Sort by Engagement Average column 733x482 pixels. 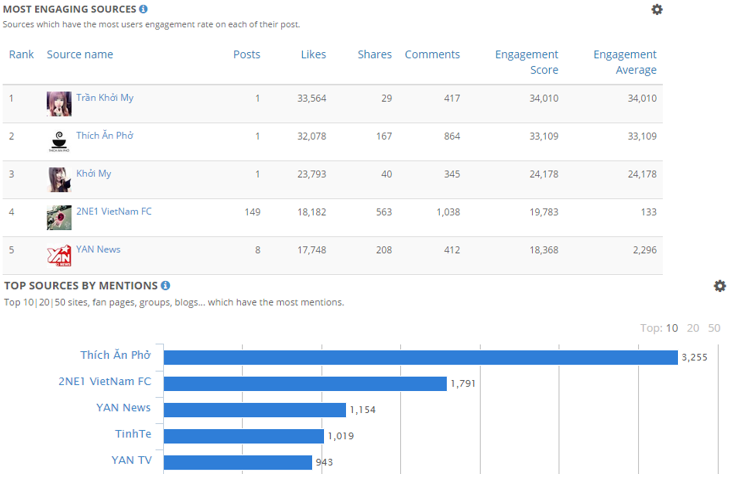(625, 62)
